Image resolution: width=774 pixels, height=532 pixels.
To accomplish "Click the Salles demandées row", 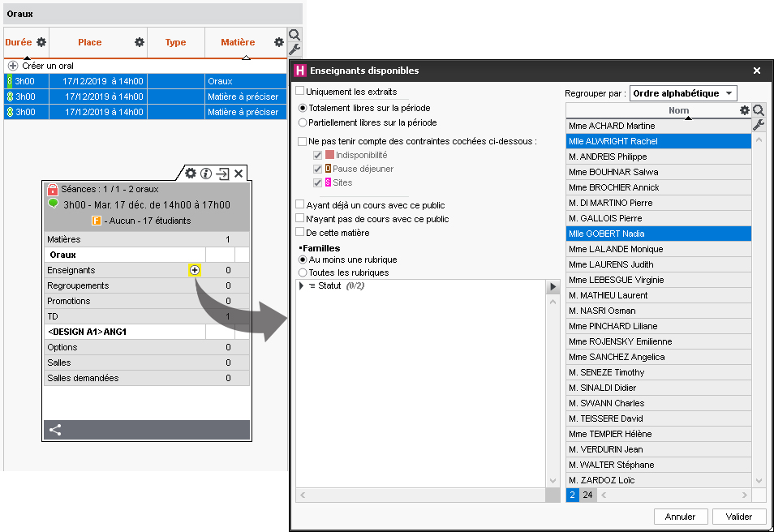I will tap(147, 378).
